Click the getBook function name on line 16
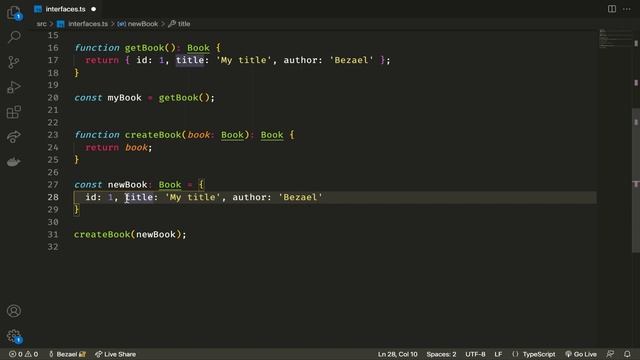The width and height of the screenshot is (640, 360). click(144, 48)
